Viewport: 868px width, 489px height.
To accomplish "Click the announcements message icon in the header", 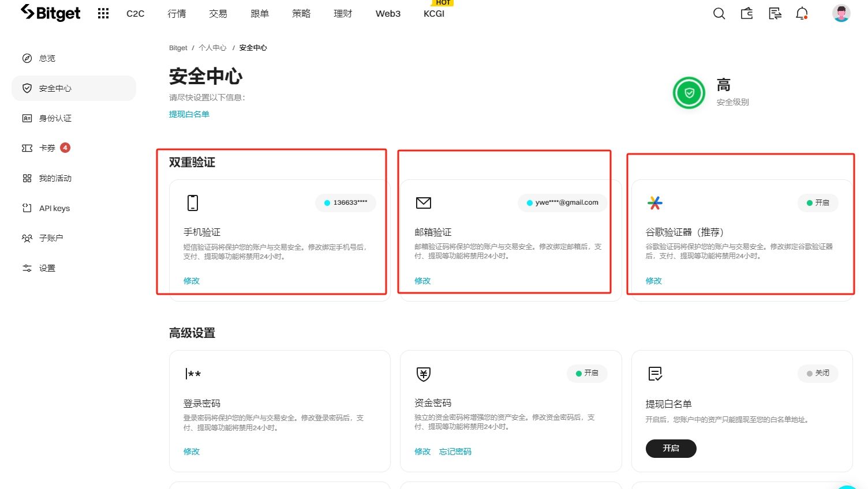I will 775,13.
